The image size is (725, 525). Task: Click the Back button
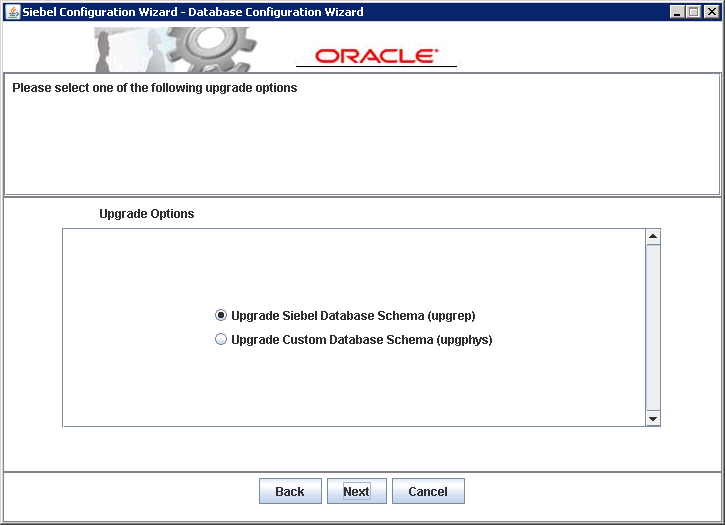(x=290, y=491)
